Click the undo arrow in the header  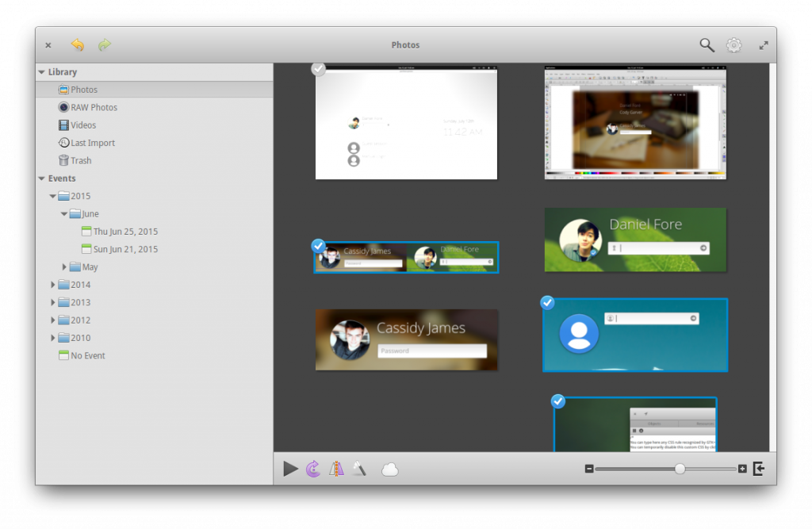coord(78,45)
